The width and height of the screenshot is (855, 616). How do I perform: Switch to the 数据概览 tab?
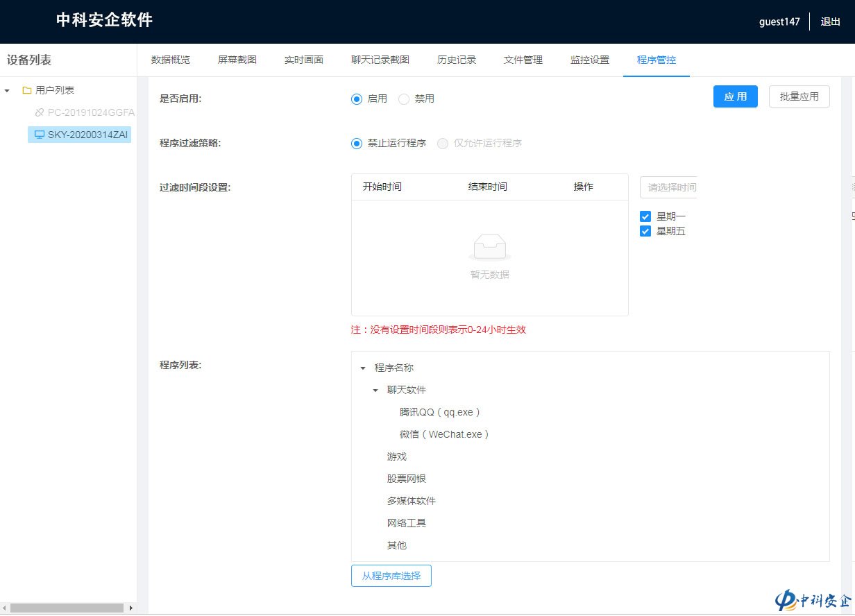tap(171, 60)
